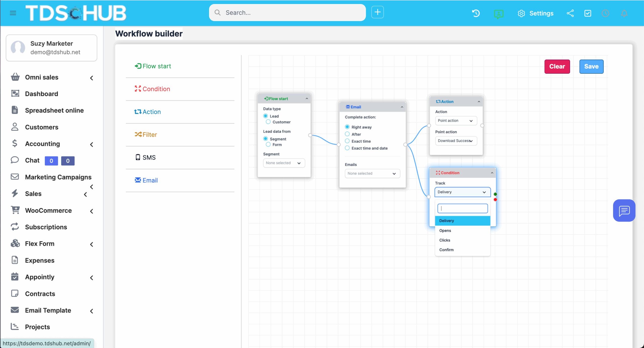Viewport: 644px width, 348px height.
Task: Open the floating chat message icon
Action: click(x=624, y=210)
